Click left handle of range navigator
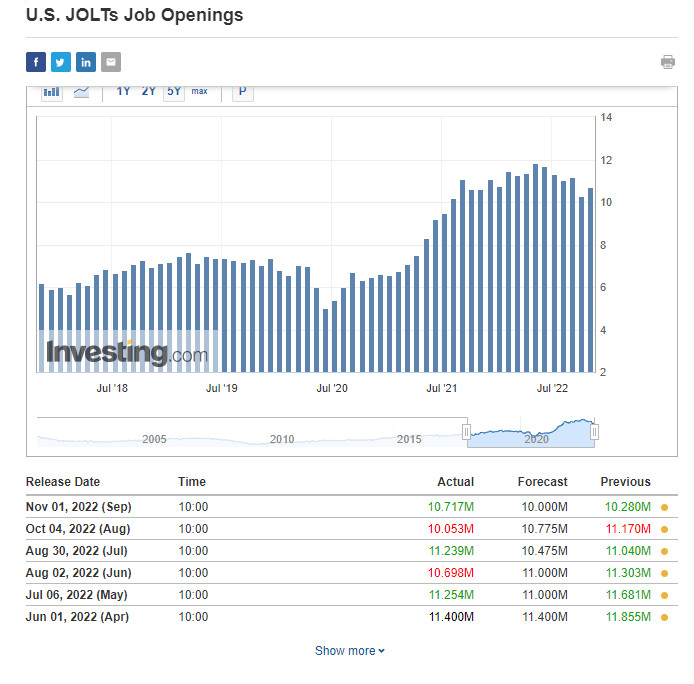 [x=466, y=431]
